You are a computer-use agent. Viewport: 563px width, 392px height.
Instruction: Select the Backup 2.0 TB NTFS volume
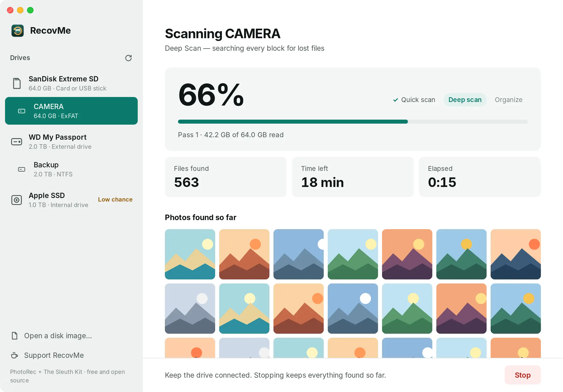[x=71, y=169]
